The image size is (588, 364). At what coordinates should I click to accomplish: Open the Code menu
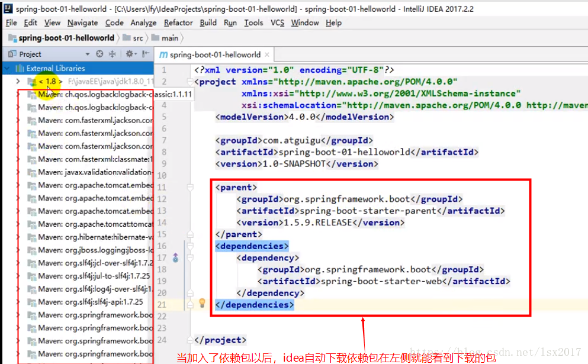tap(114, 23)
